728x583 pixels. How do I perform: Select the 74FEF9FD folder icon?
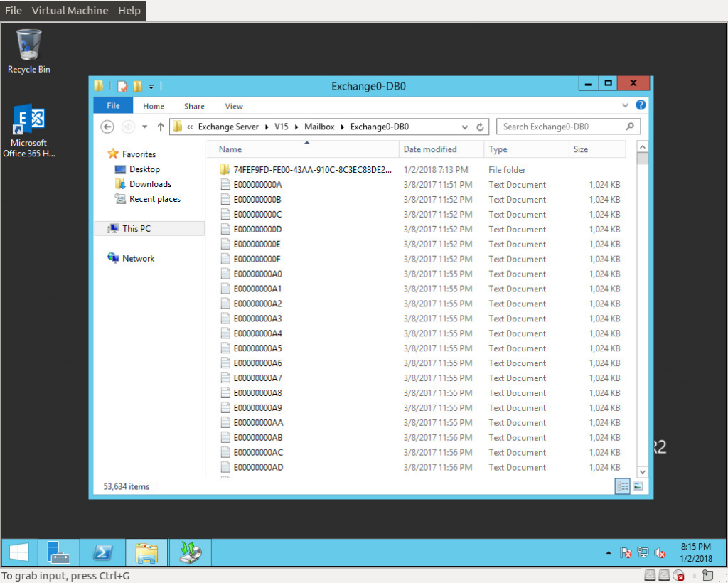[x=225, y=169]
